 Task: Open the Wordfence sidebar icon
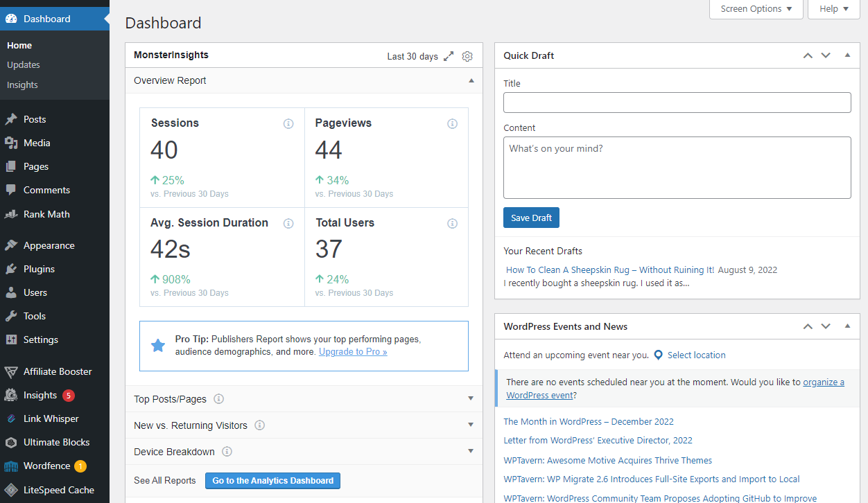(x=11, y=466)
